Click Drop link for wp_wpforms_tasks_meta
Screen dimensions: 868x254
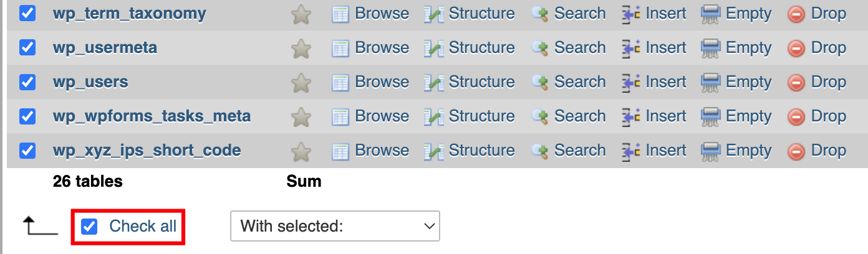[828, 116]
